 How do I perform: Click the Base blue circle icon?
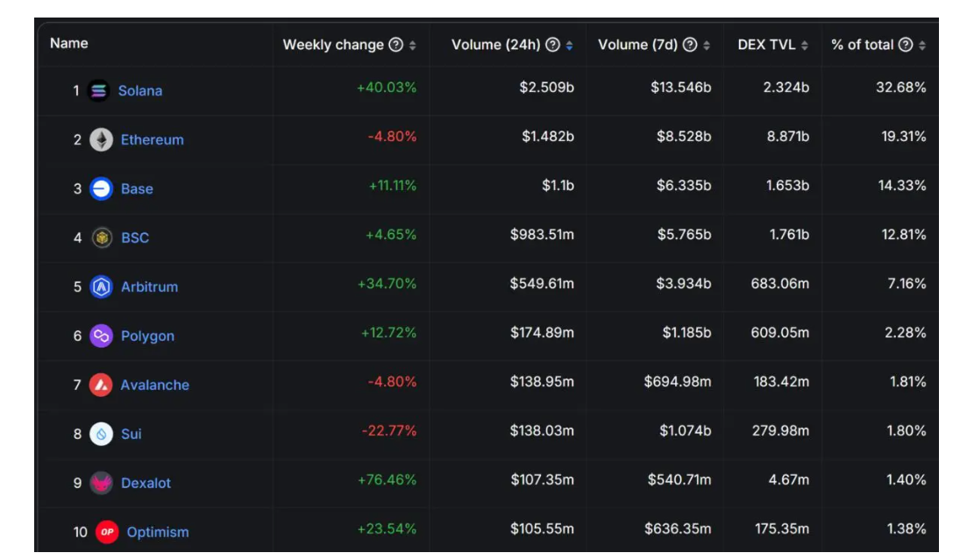tap(101, 188)
